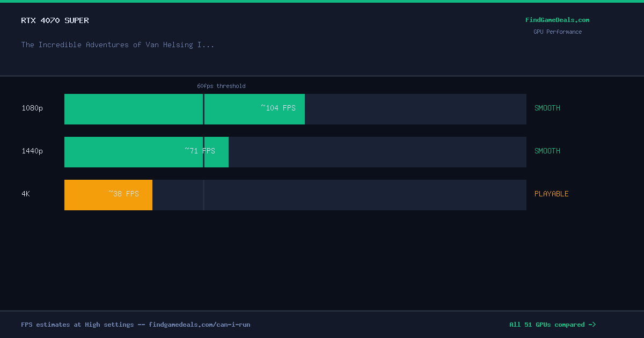Screen dimensions: 644x338
Task: Click the ~71 FPS value
Action: [x=200, y=151]
